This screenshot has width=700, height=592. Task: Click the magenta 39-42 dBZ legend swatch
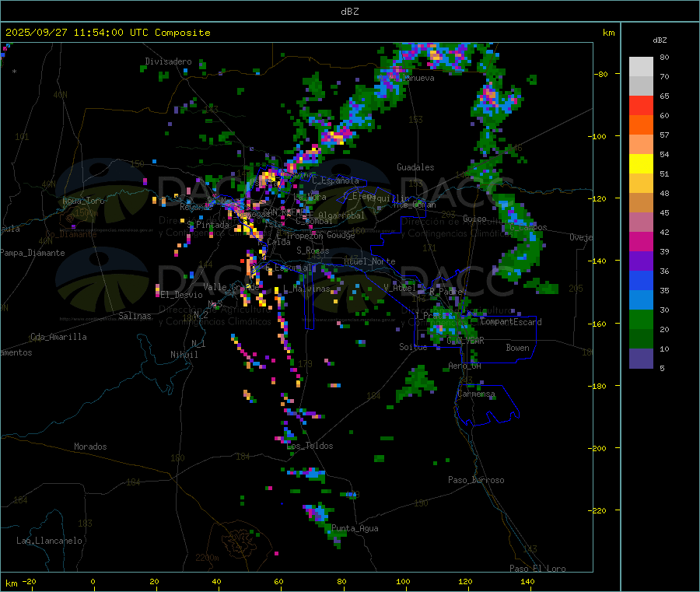pyautogui.click(x=641, y=241)
